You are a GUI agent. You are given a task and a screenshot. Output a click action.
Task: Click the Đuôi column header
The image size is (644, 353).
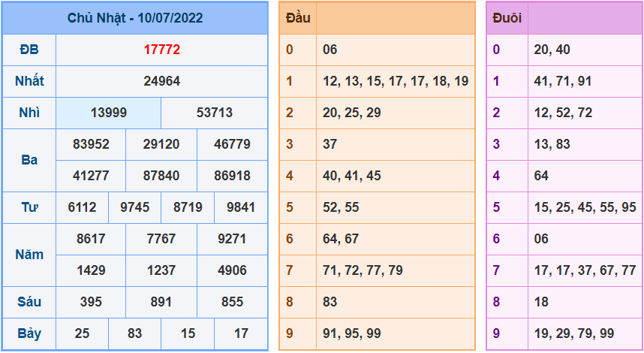click(x=507, y=18)
